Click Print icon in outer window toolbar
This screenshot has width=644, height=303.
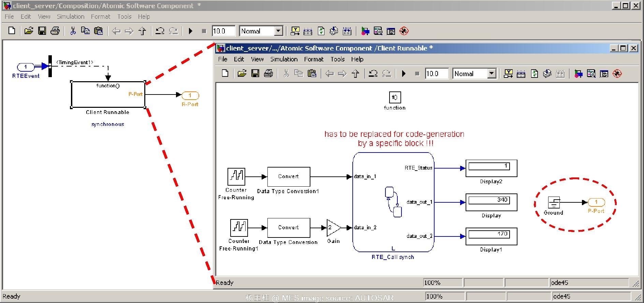pos(55,31)
